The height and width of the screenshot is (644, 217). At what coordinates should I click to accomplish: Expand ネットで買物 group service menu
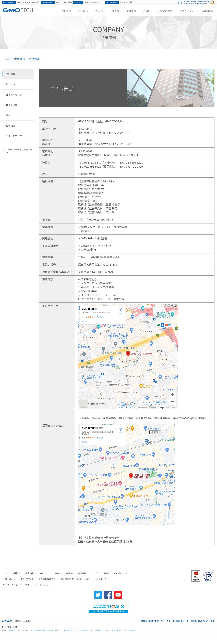pos(54,630)
